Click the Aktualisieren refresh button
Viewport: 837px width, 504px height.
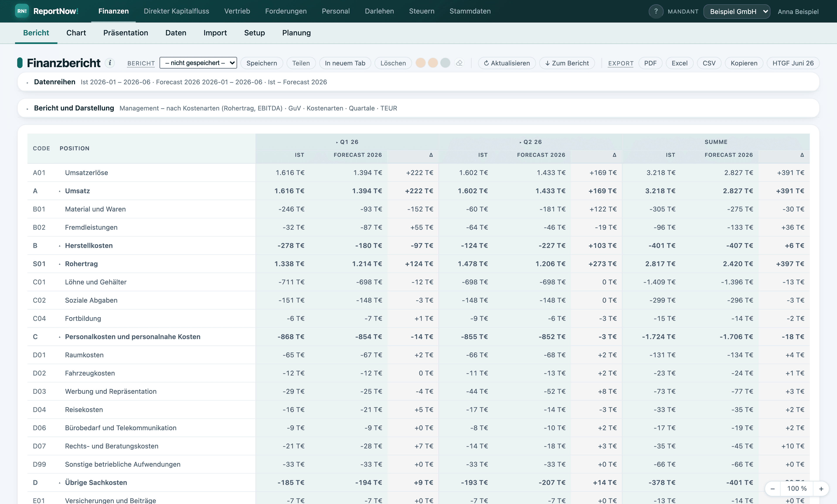507,63
